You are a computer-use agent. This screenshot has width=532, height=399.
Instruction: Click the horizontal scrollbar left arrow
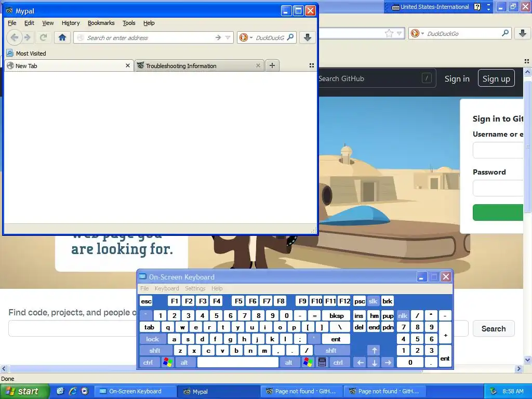point(4,368)
